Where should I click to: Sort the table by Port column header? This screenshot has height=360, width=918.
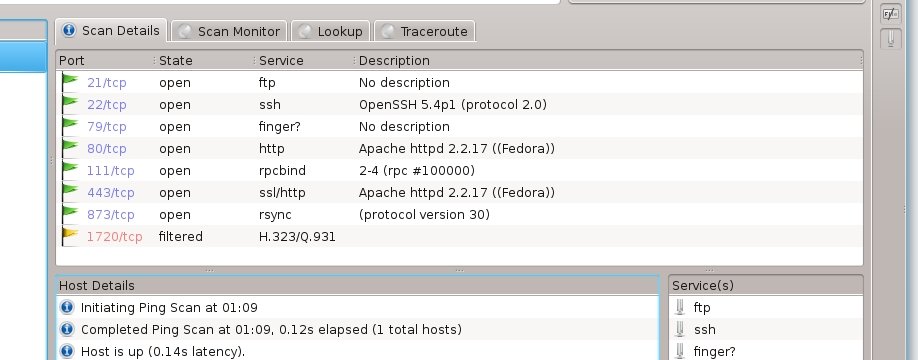(x=105, y=61)
